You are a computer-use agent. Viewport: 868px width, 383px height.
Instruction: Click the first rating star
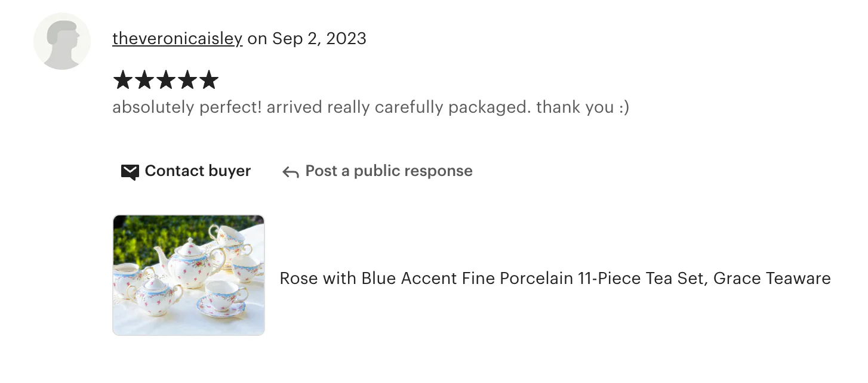point(123,80)
